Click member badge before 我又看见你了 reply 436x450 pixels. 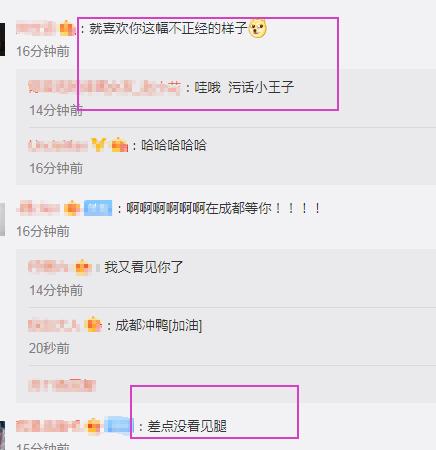click(x=83, y=267)
